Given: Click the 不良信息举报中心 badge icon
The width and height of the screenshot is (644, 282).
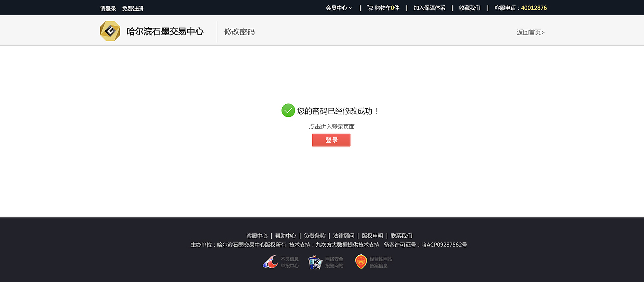Looking at the screenshot, I should coord(271,262).
